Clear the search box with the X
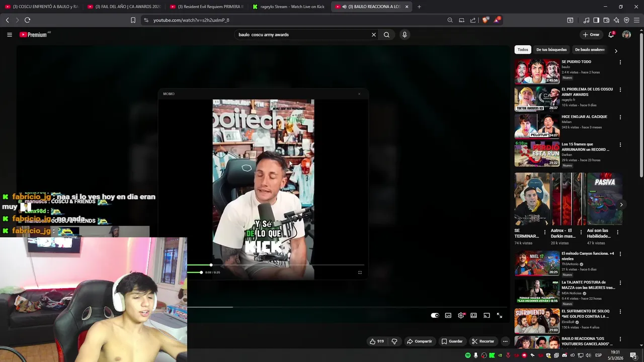 tap(374, 35)
